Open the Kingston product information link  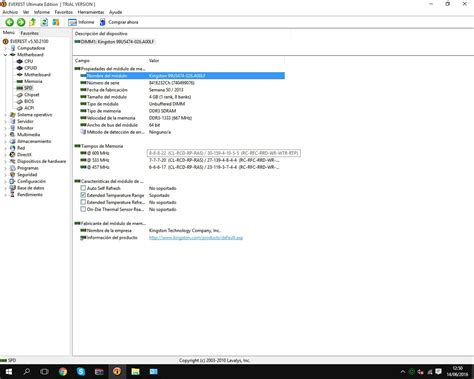(x=196, y=238)
